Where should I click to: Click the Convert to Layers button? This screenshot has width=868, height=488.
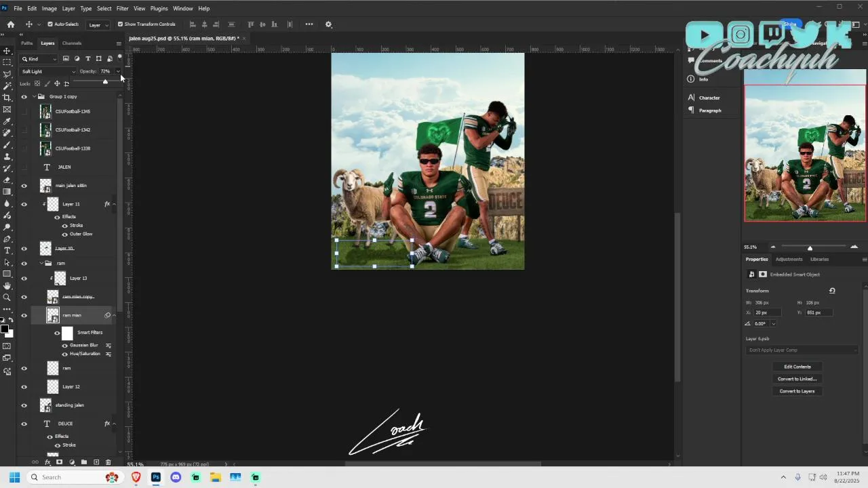[x=797, y=391]
